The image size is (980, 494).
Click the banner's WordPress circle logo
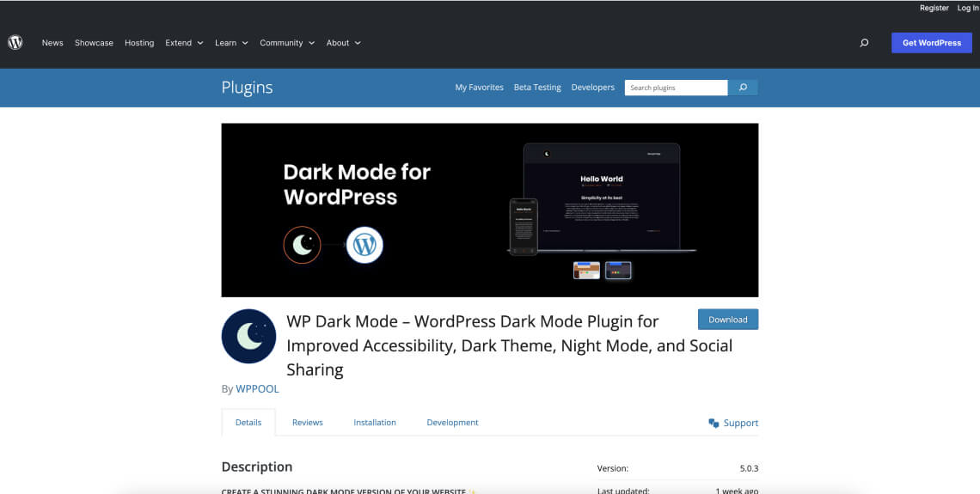(364, 246)
